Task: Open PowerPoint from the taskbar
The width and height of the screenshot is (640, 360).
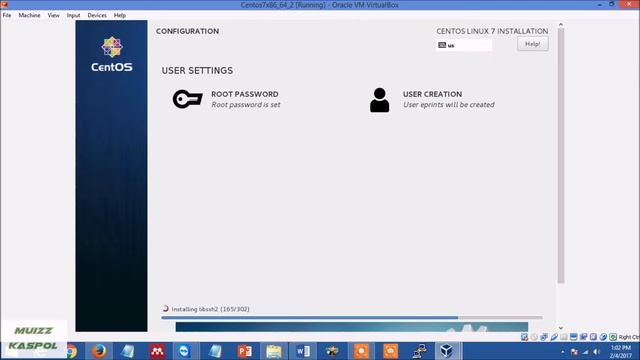Action: point(244,351)
